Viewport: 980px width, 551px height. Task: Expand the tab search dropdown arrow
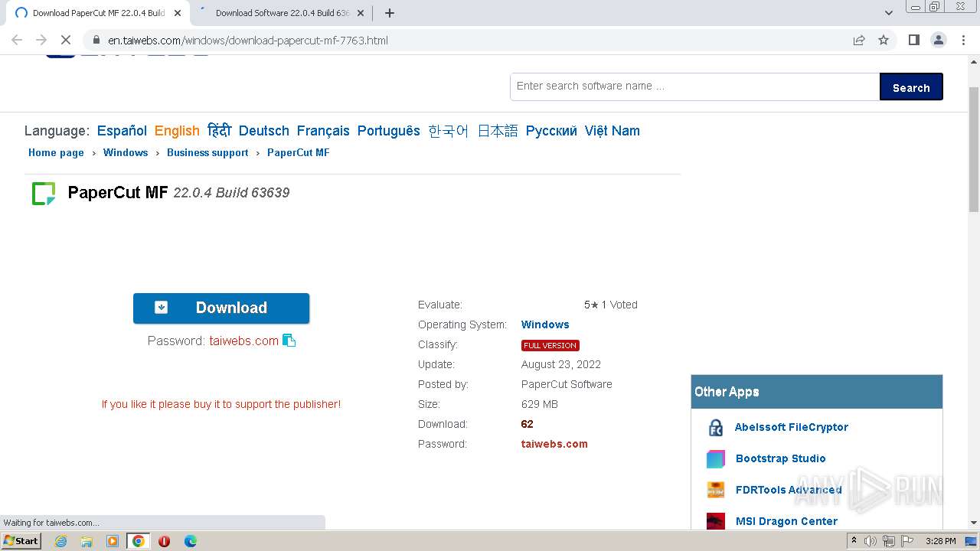click(889, 13)
